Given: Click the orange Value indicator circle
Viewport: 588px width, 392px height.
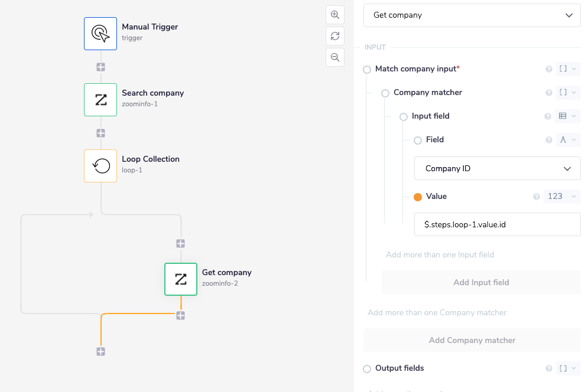Looking at the screenshot, I should (x=418, y=197).
